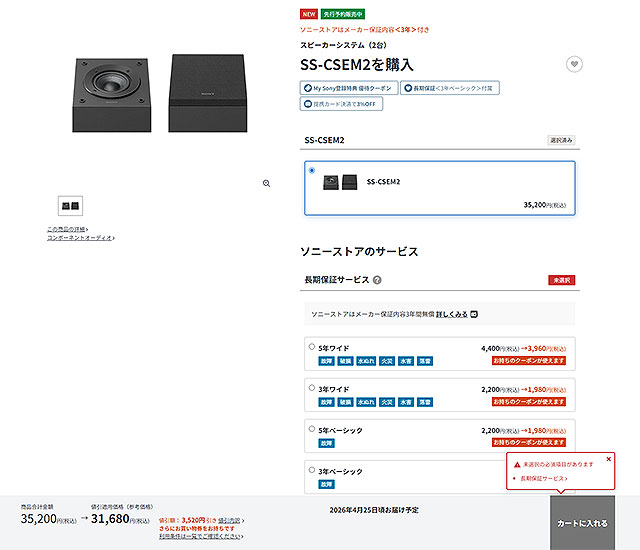This screenshot has width=640, height=550.
Task: Click the 提携カード決済で3%OFF badge
Action: (340, 104)
